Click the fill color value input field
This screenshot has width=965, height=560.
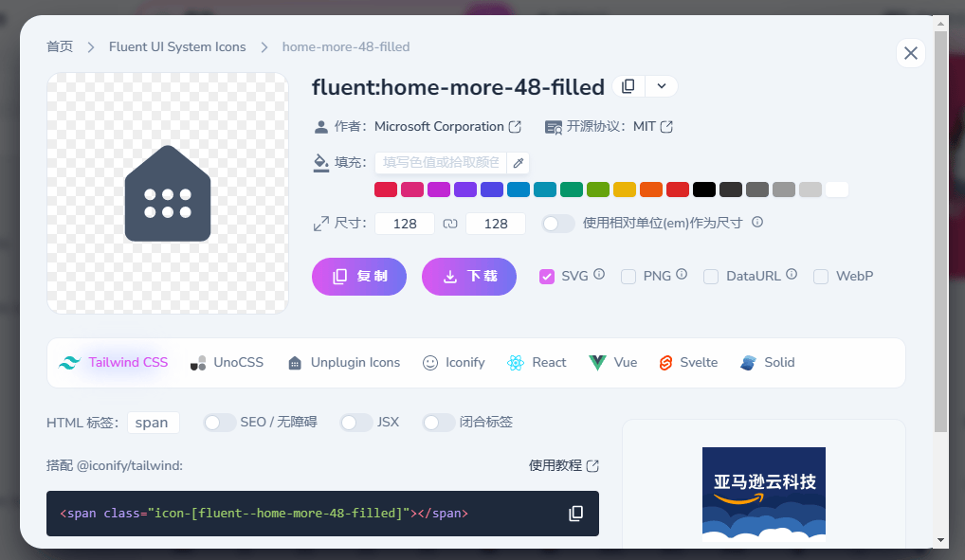pos(441,163)
